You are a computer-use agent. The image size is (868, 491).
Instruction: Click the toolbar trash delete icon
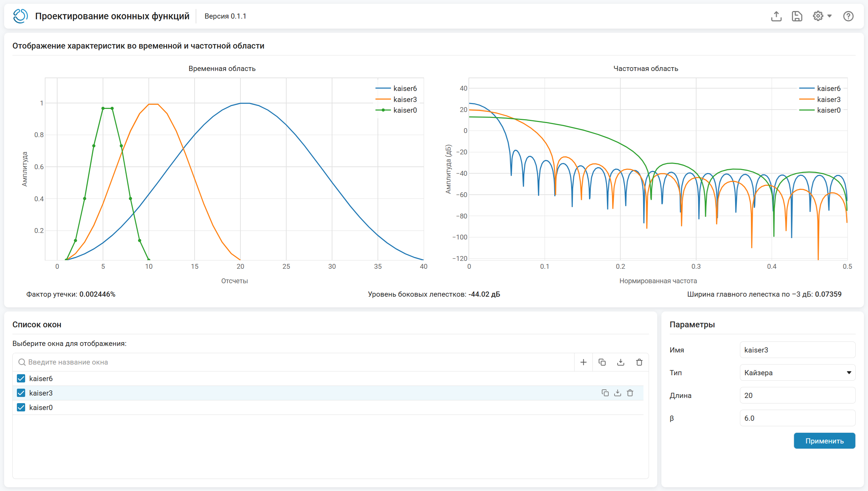[x=639, y=362]
